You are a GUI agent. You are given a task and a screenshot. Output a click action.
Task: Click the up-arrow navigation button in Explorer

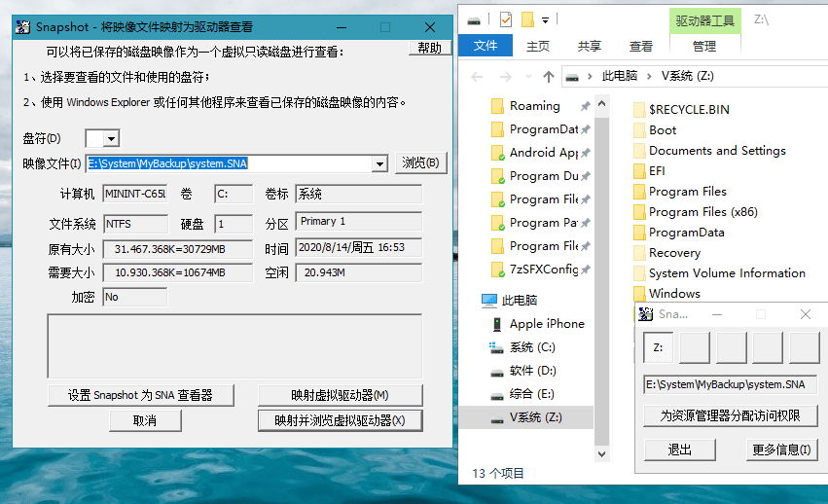[x=549, y=76]
